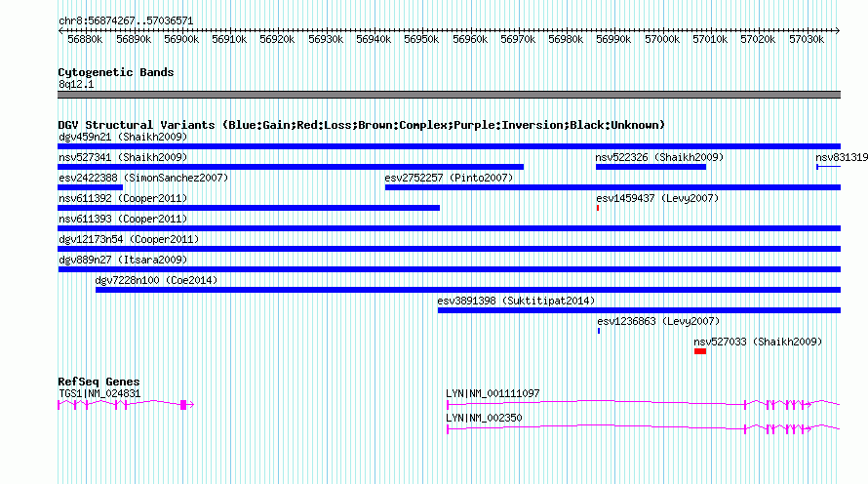Click the chr8:56874267..57036571 coordinate label

(126, 21)
